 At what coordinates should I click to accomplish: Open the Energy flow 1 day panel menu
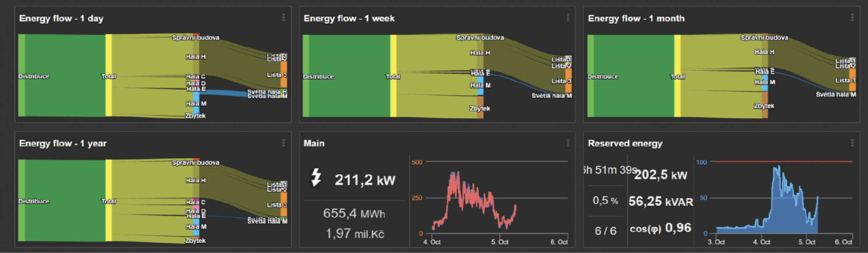tap(283, 17)
